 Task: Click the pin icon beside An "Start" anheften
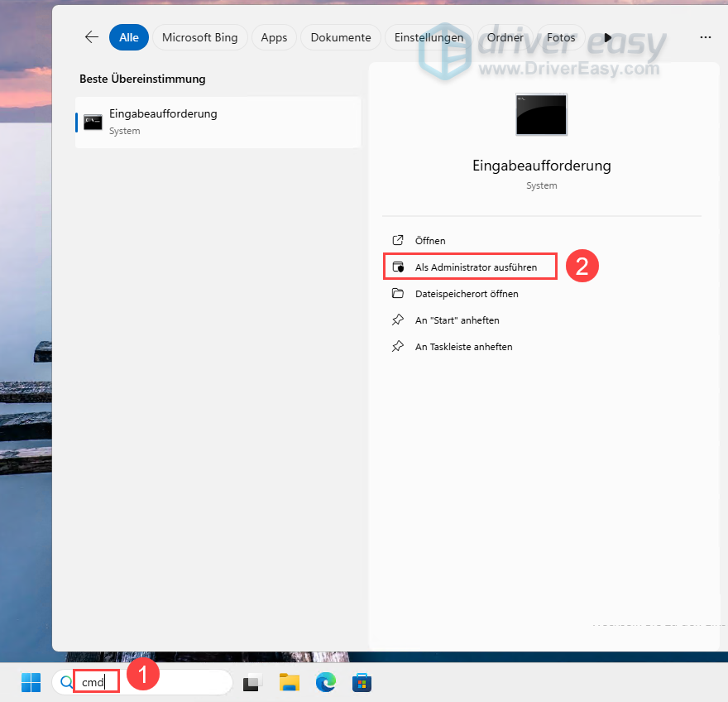pyautogui.click(x=398, y=320)
